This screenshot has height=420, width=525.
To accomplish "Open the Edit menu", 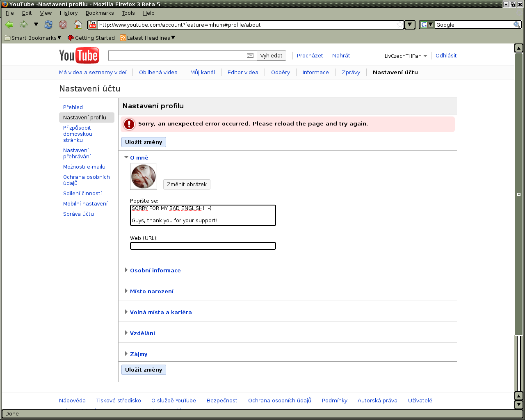I will (x=27, y=13).
